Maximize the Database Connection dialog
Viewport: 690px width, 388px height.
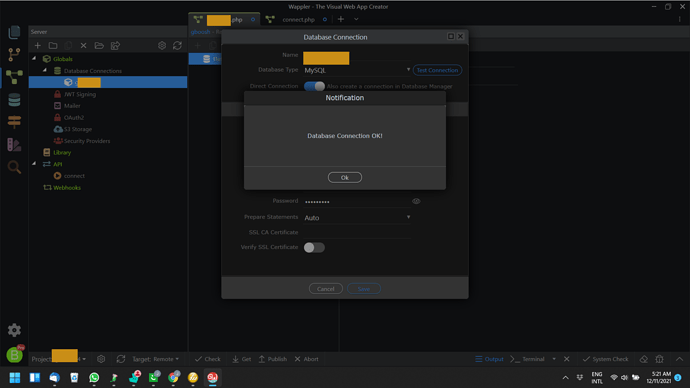tap(451, 37)
